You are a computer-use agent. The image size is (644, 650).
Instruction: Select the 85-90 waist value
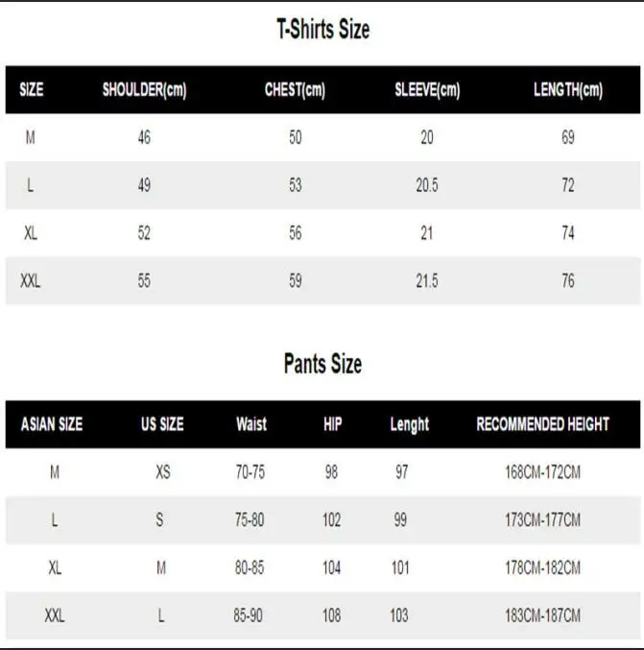250,615
